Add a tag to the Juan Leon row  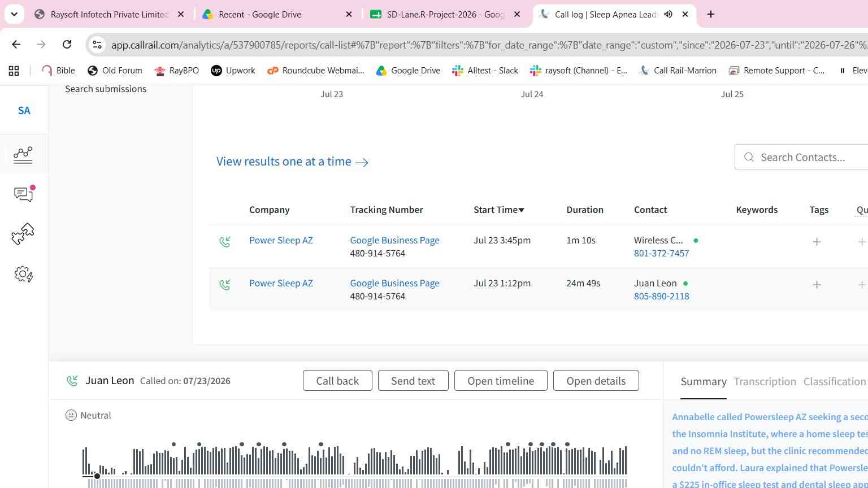coord(817,285)
